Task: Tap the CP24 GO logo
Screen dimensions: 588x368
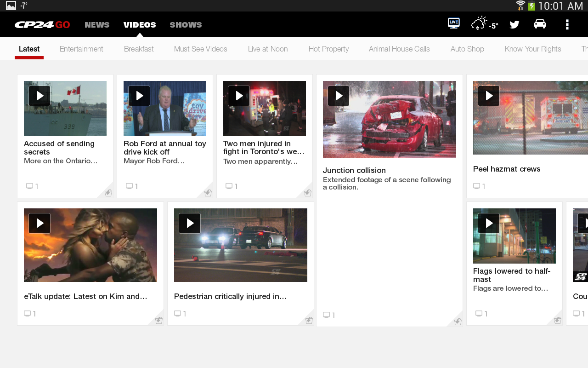Action: click(x=42, y=24)
